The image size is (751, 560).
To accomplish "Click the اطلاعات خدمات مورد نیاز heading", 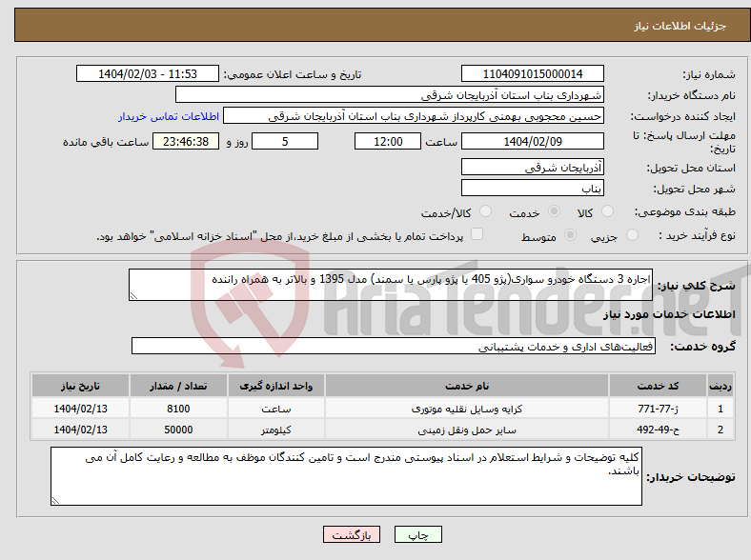I will click(669, 314).
